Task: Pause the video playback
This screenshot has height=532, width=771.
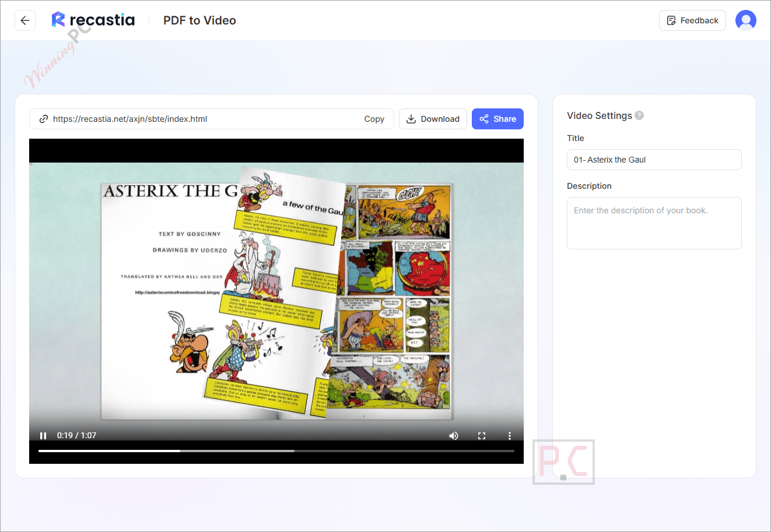Action: pos(43,436)
